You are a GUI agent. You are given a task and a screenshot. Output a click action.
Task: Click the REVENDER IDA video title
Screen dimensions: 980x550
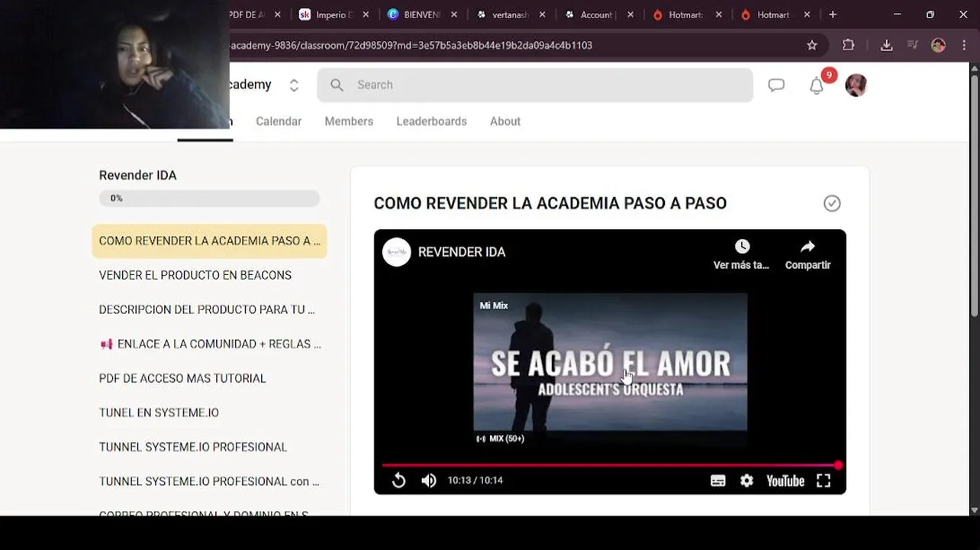pyautogui.click(x=462, y=252)
